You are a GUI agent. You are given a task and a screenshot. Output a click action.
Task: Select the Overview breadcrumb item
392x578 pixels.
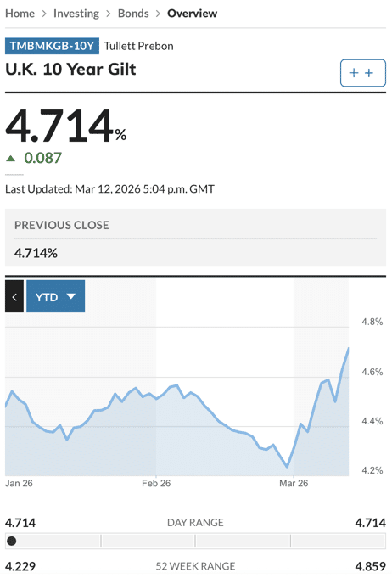point(192,14)
